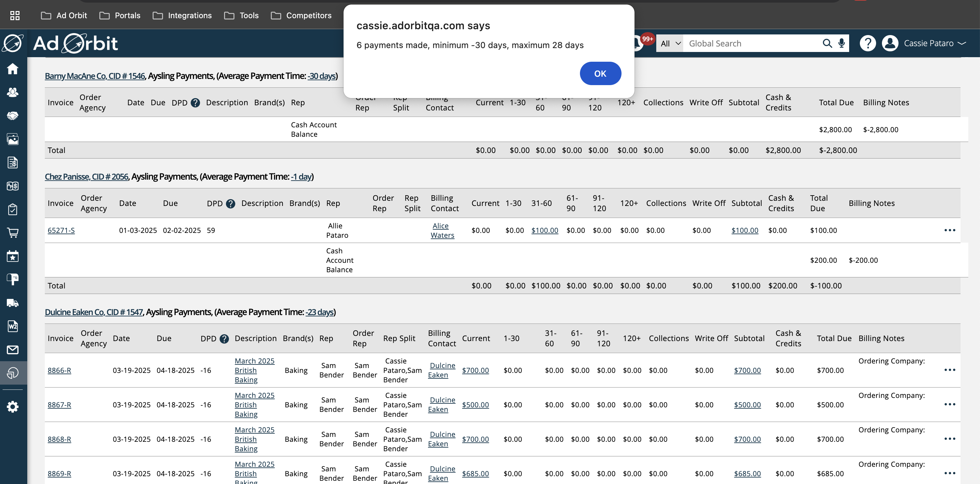Click $100.00 subtotal for invoice 65271-S
980x484 pixels.
[x=745, y=231]
